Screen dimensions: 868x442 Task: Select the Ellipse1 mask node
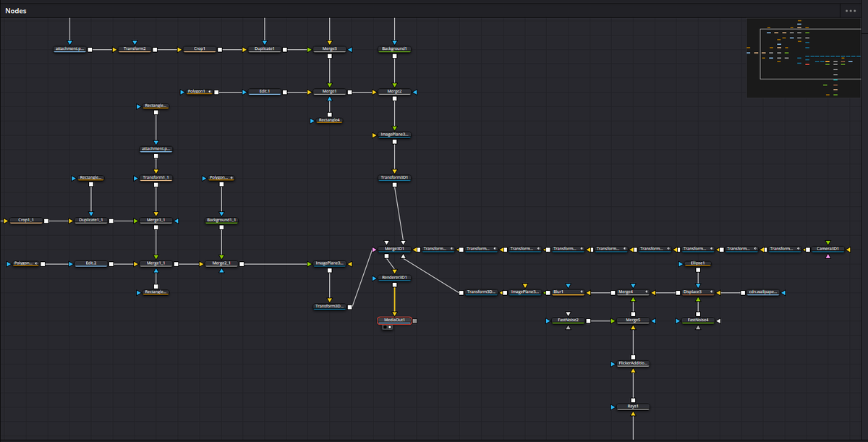click(x=697, y=264)
